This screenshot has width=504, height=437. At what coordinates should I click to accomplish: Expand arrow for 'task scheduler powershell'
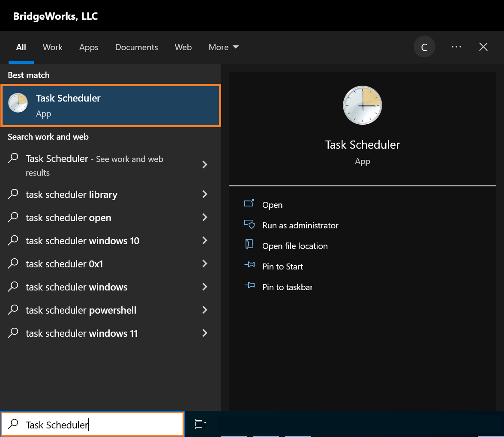click(205, 310)
